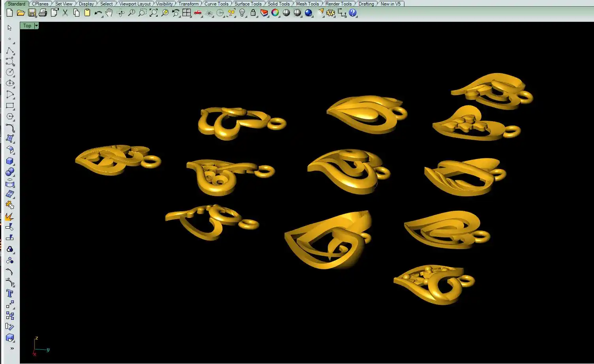Image resolution: width=594 pixels, height=364 pixels.
Task: Choose the Circle drawing tool
Action: tap(10, 72)
